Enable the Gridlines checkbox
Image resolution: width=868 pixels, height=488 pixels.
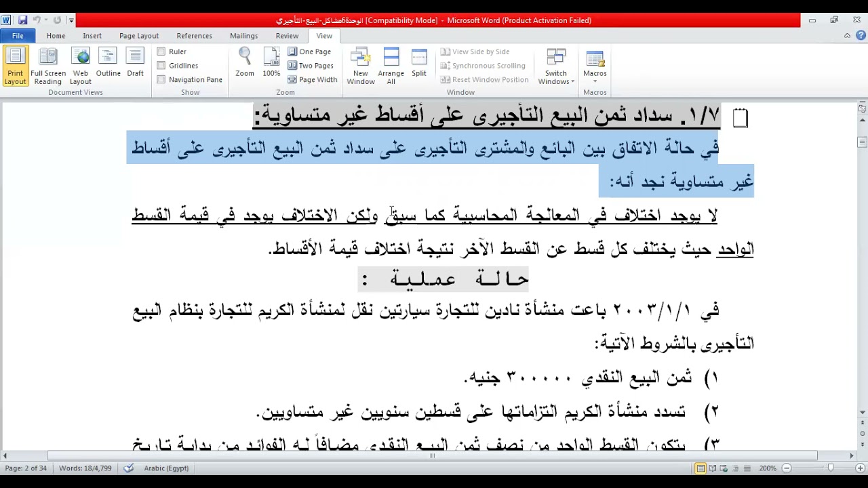(x=161, y=66)
